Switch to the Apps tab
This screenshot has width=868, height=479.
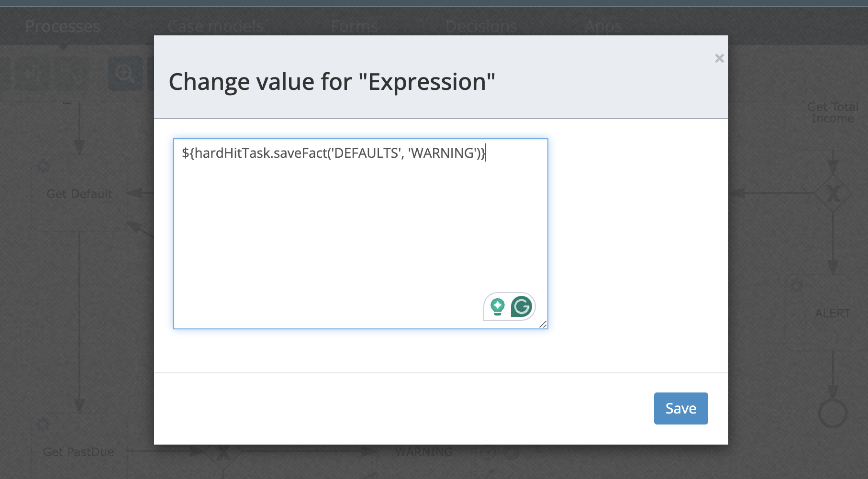pos(603,26)
